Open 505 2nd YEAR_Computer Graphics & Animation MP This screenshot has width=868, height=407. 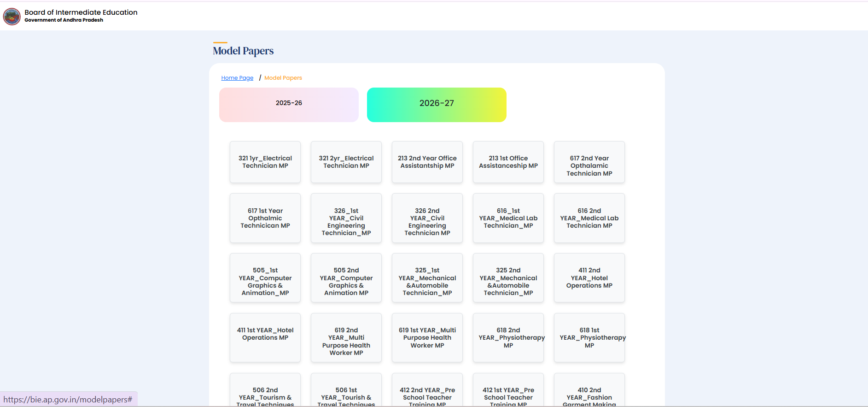346,278
